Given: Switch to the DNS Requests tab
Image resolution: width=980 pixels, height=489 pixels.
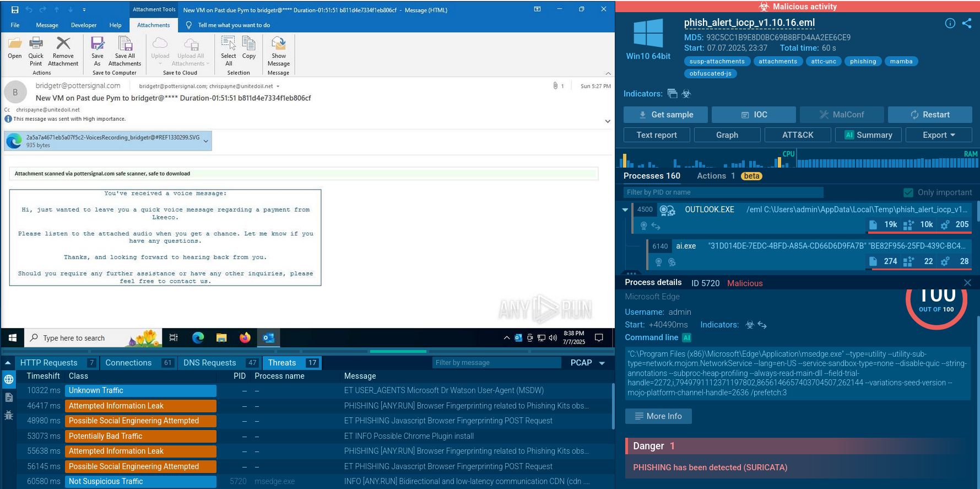Looking at the screenshot, I should [209, 363].
